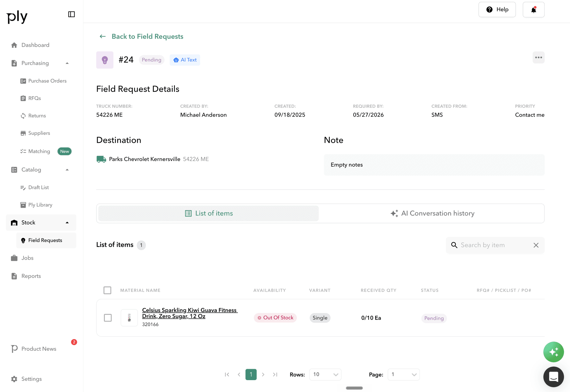
Task: Click the AI Text tag
Action: tap(185, 60)
